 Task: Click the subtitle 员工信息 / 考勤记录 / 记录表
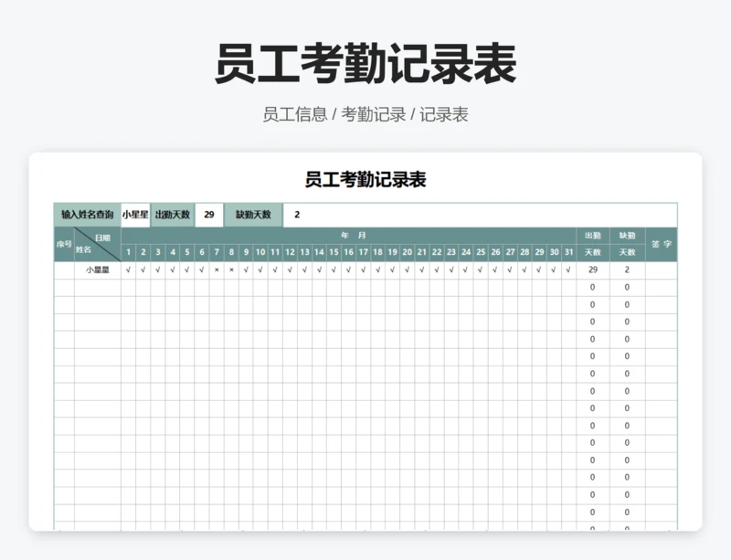point(365,115)
